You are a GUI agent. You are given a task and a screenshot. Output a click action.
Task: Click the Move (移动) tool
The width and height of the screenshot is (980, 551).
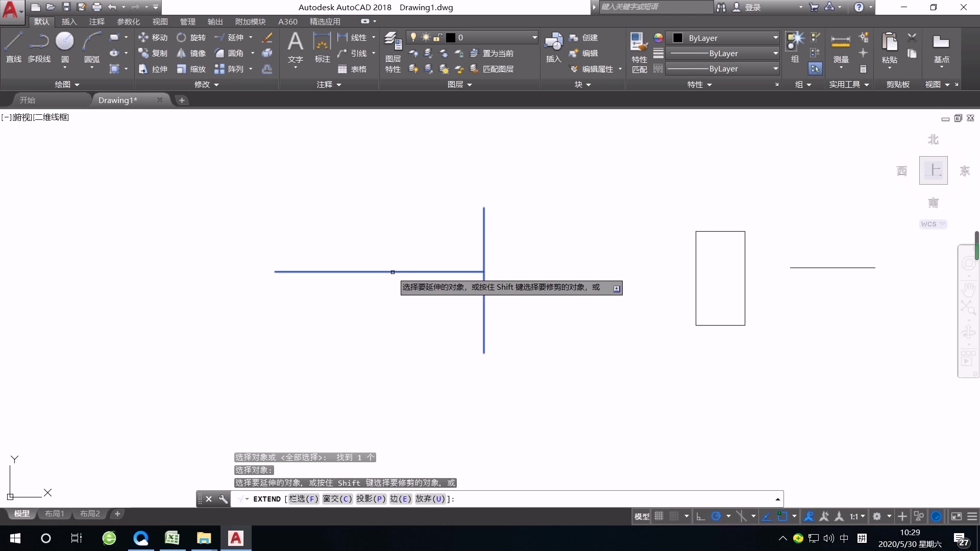[153, 37]
